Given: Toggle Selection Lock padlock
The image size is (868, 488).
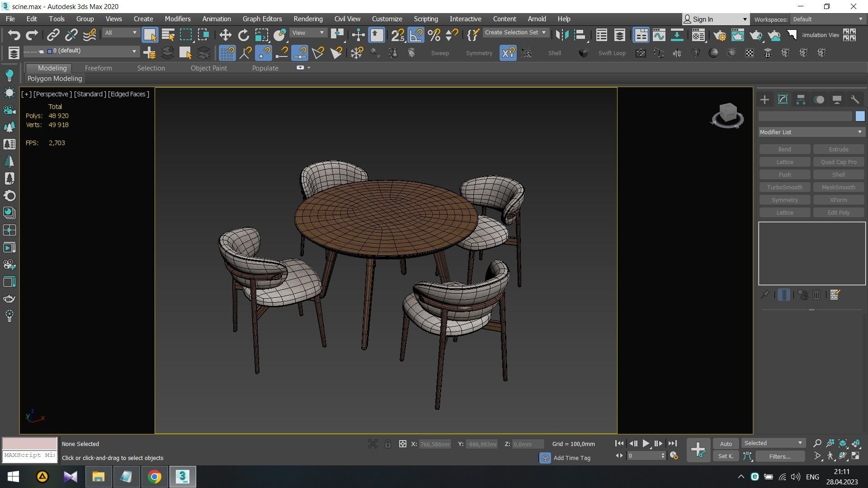Looking at the screenshot, I should point(387,444).
